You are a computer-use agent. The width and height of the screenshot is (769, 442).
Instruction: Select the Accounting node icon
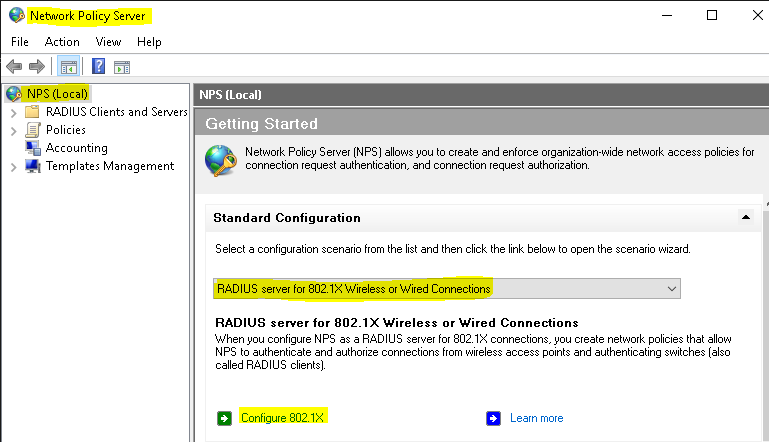click(33, 148)
